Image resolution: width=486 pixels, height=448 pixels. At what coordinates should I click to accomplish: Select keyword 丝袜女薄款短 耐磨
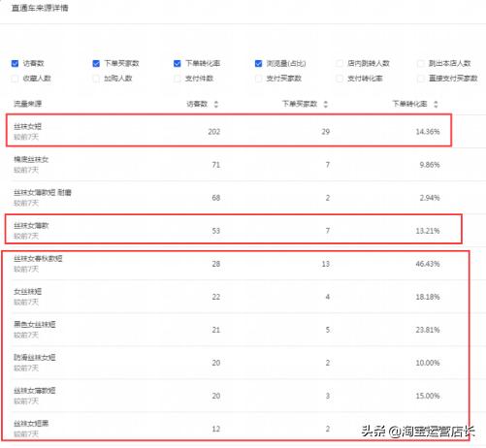coord(43,193)
